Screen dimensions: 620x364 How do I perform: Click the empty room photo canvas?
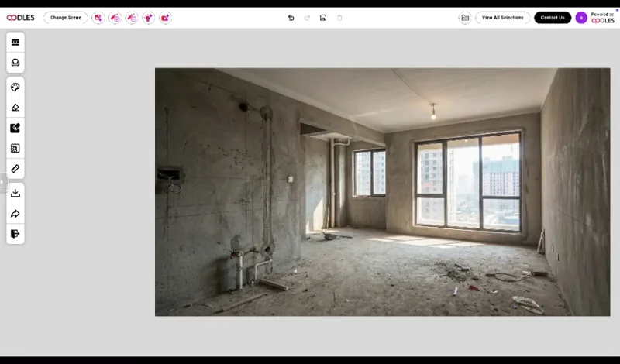(382, 191)
